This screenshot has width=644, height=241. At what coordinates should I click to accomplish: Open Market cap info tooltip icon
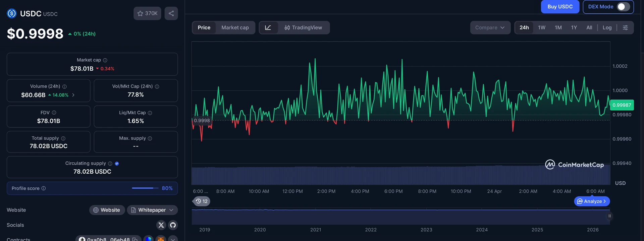105,60
